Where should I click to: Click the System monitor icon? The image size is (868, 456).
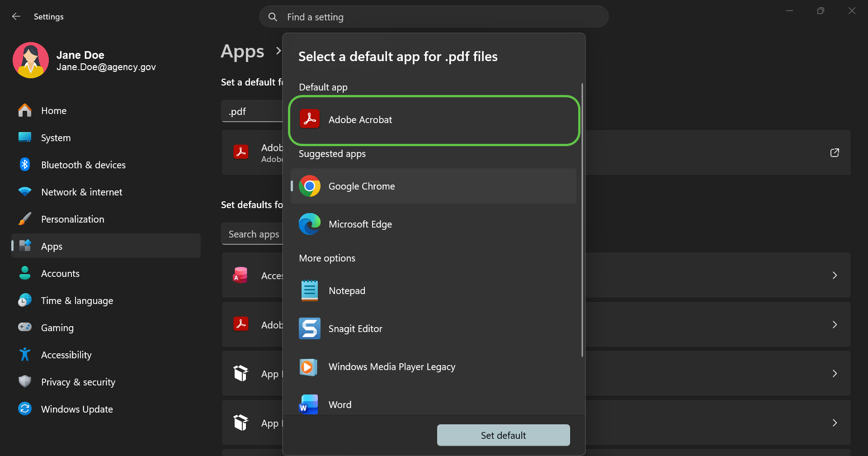click(x=25, y=137)
